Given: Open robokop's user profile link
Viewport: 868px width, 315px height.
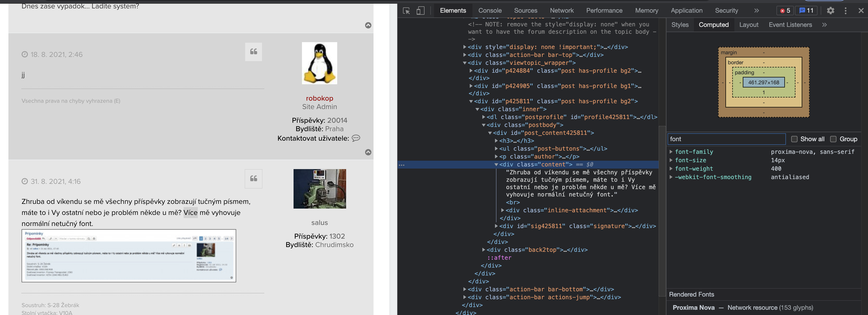Looking at the screenshot, I should click(319, 98).
